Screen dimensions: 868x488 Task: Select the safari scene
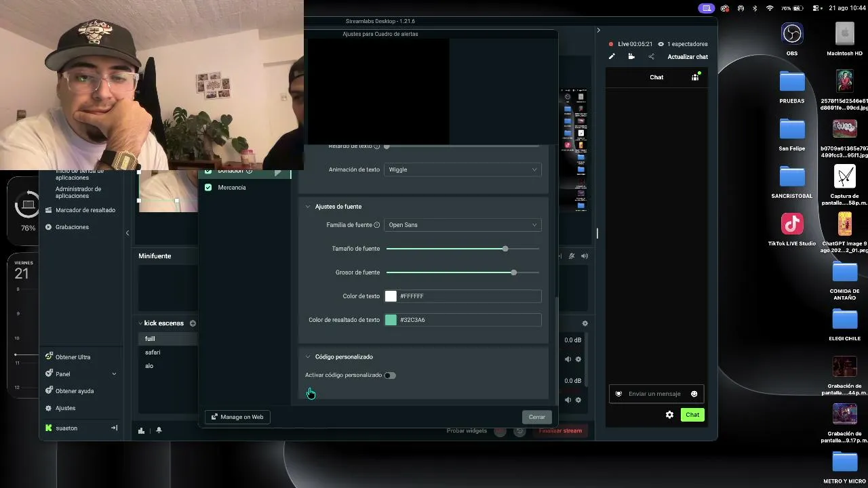(x=153, y=352)
